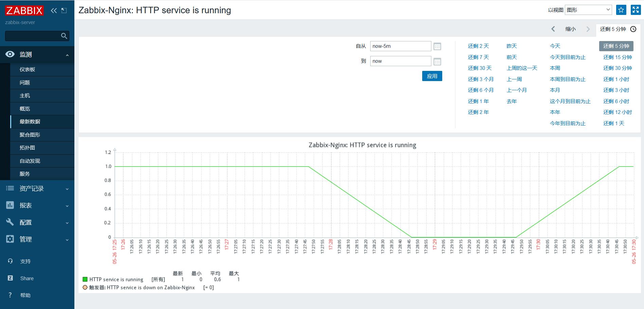Image resolution: width=644 pixels, height=309 pixels.
Task: Collapse the sidebar with double-chevron icon
Action: [x=54, y=11]
